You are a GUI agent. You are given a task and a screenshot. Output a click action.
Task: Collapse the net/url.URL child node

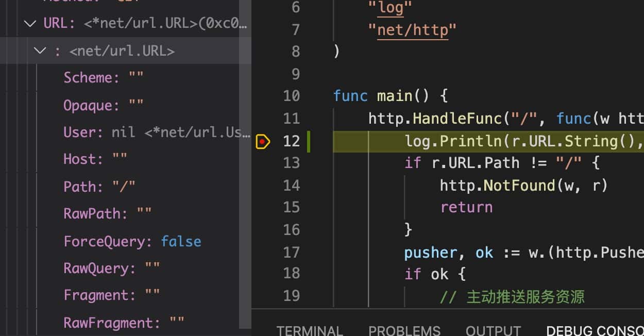pos(40,51)
